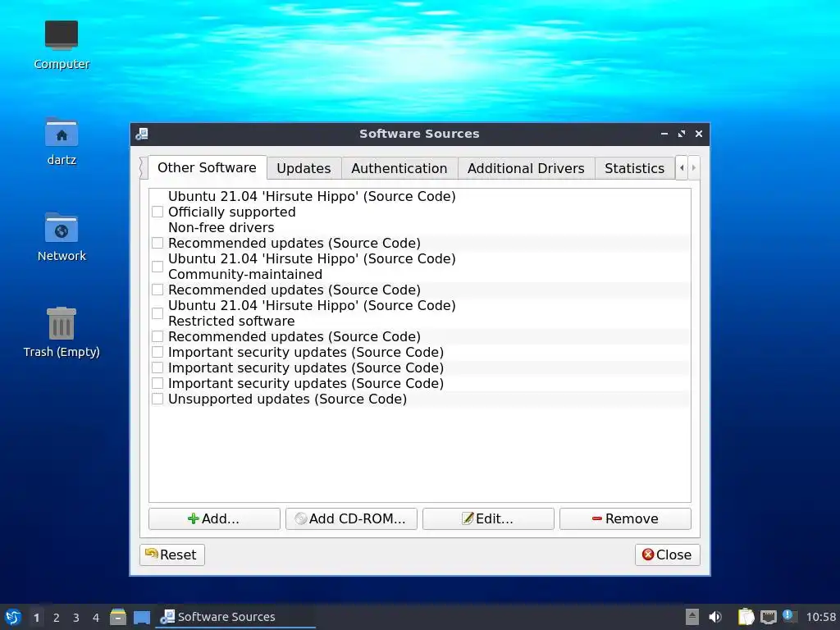
Task: Toggle first Important security updates checkbox
Action: [157, 351]
